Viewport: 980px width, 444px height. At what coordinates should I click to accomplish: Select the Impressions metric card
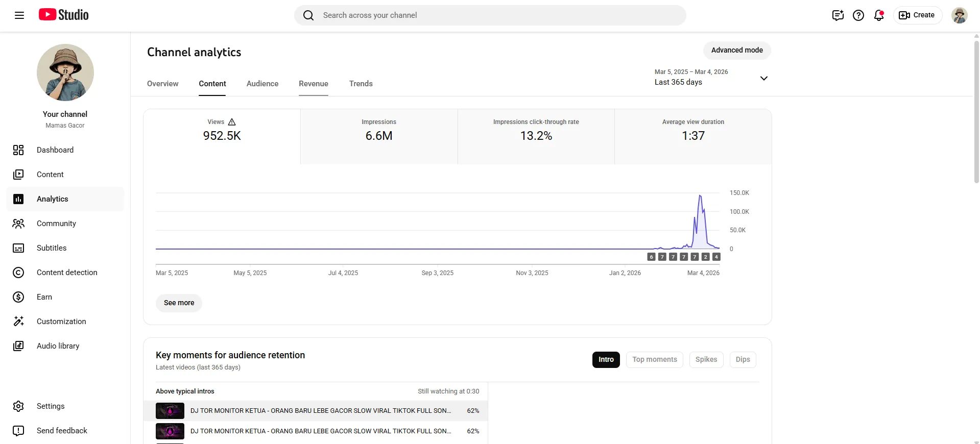pyautogui.click(x=379, y=137)
